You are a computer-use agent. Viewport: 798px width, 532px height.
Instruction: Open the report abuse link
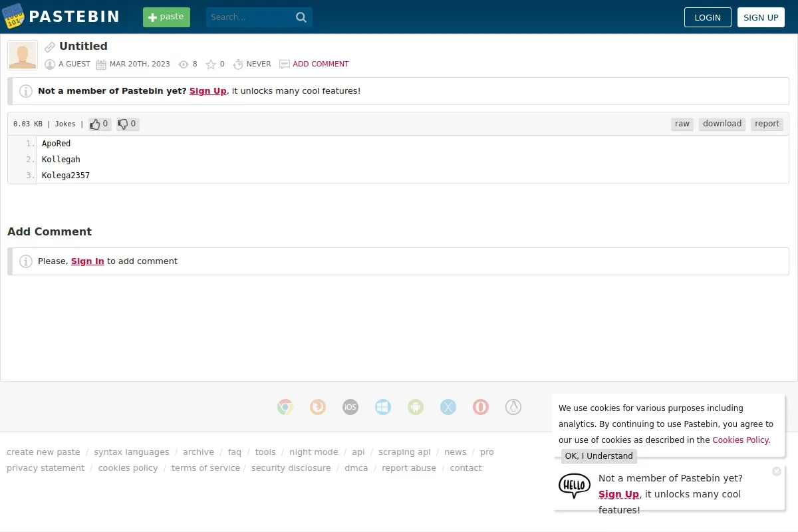coord(409,468)
